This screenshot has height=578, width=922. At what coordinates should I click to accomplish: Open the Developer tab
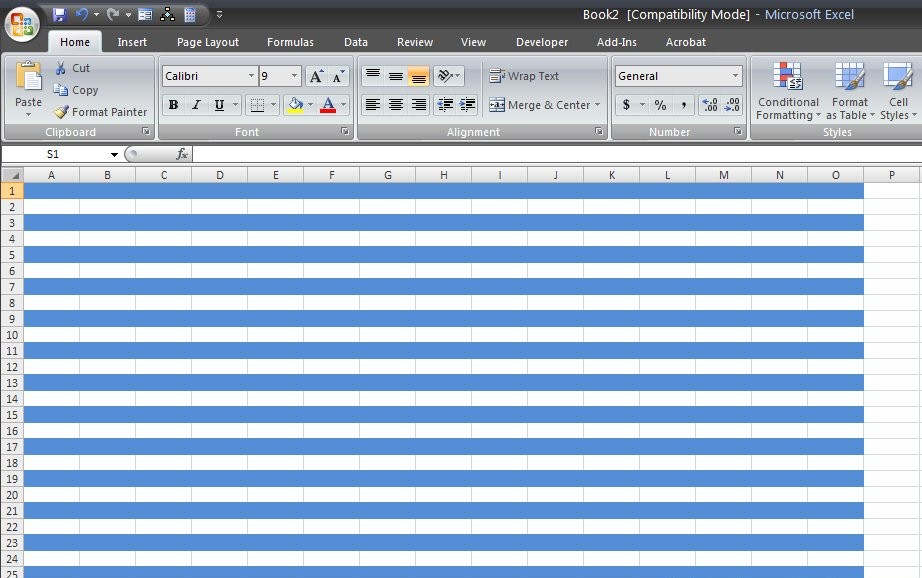(542, 42)
